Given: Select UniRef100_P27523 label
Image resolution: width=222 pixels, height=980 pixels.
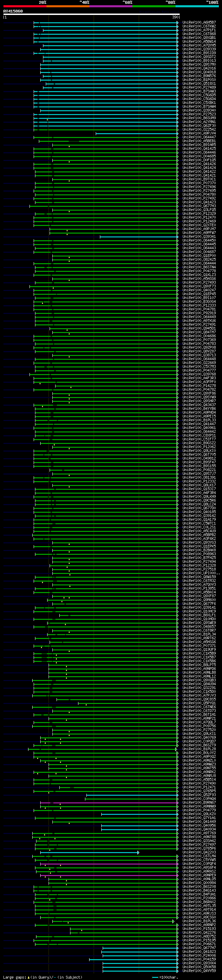Looking at the screenshot, I should [x=199, y=114].
